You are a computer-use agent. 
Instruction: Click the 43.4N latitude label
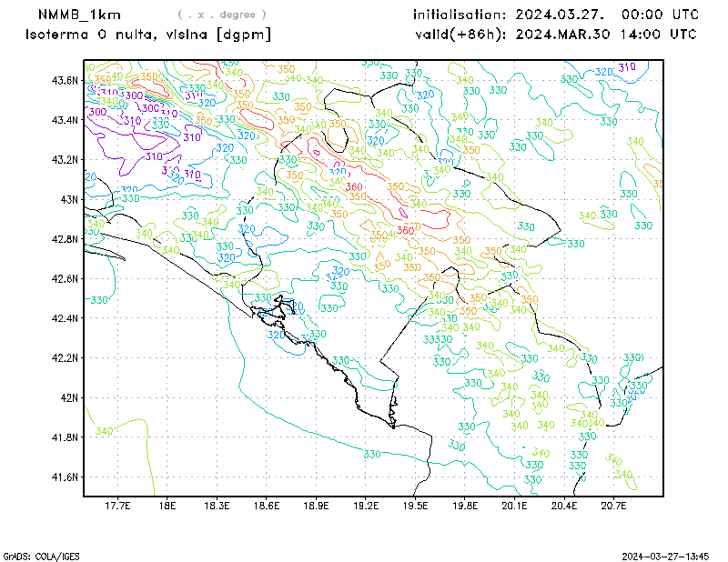pos(65,120)
